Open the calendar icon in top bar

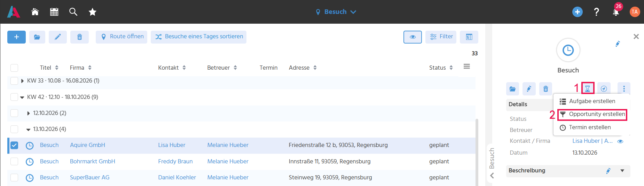54,12
